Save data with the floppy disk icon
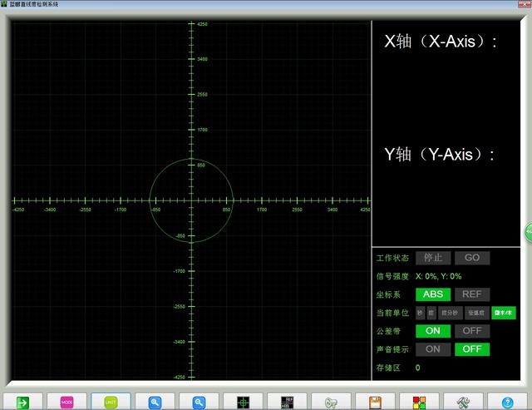The image size is (532, 410). [x=376, y=402]
